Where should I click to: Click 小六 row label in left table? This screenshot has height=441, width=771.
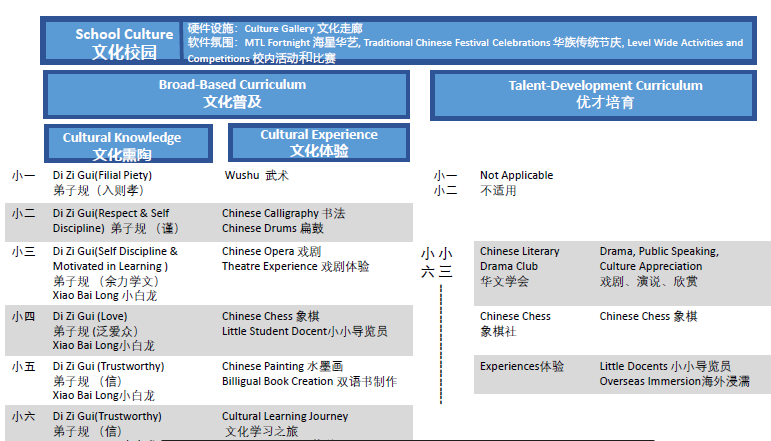pos(24,417)
